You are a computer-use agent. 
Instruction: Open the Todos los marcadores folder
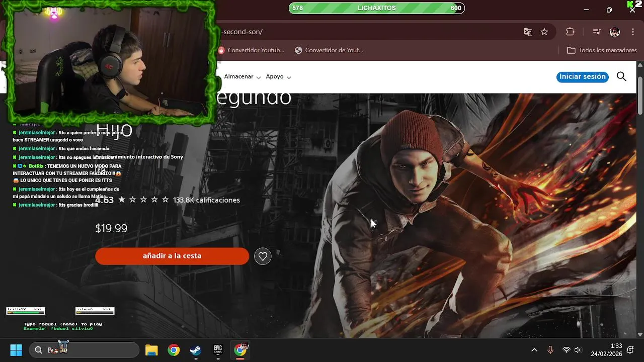pos(602,50)
